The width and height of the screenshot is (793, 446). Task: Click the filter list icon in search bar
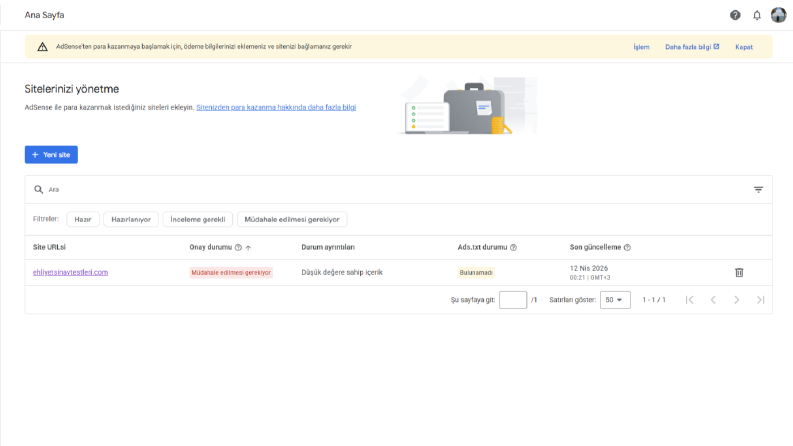[758, 190]
